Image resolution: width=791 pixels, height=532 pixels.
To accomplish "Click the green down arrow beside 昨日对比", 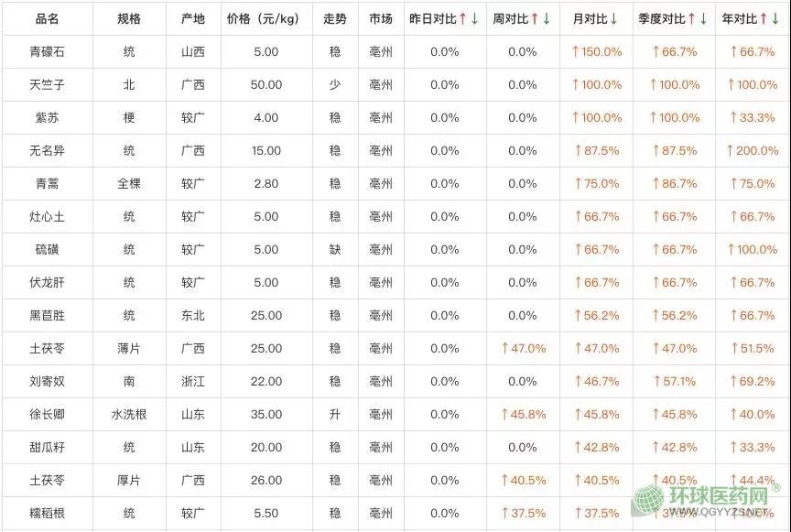I will pos(475,18).
